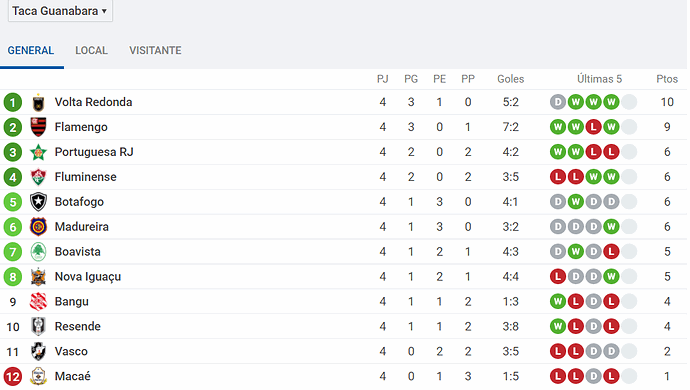Select the GENERAL tab
This screenshot has height=390, width=690.
(31, 51)
